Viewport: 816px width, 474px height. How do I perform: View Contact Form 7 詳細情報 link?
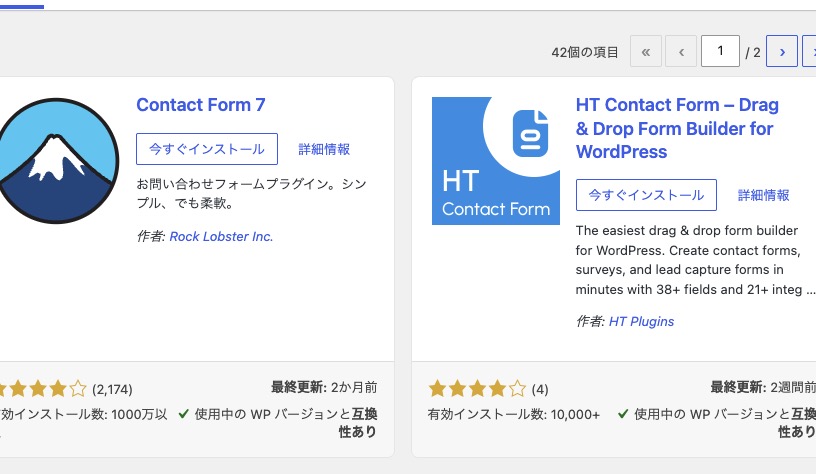click(x=324, y=149)
